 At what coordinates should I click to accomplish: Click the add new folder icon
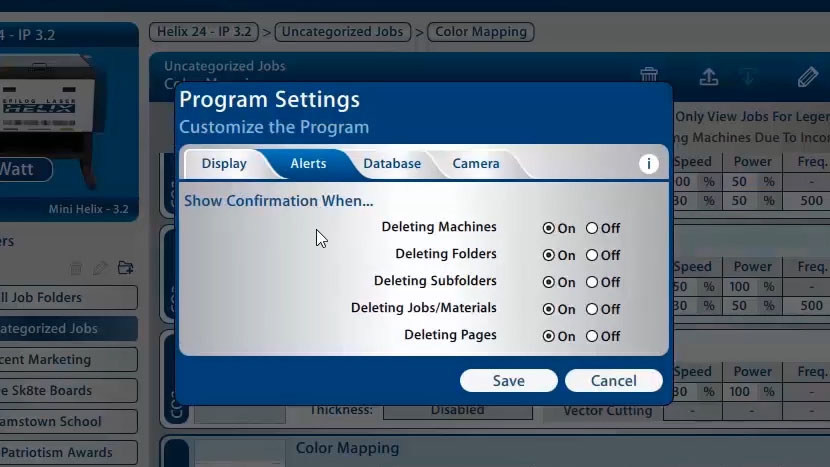[125, 268]
